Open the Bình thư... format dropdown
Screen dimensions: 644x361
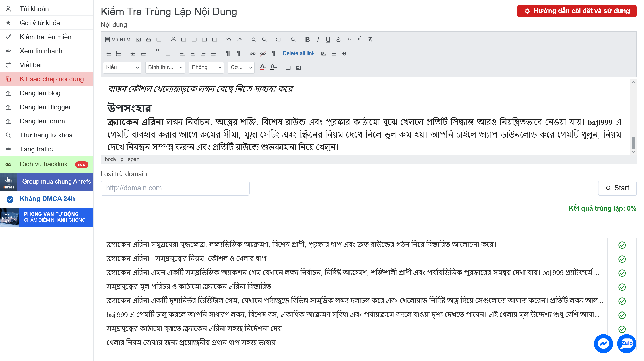point(165,67)
